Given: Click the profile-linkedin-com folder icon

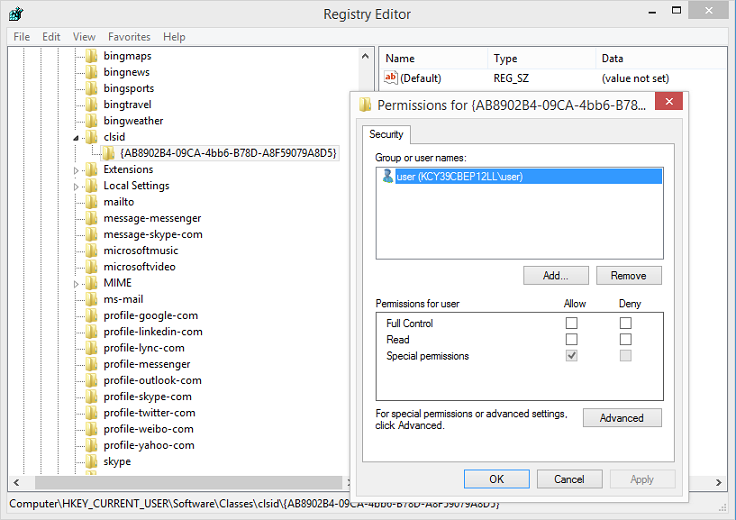Looking at the screenshot, I should (x=92, y=332).
